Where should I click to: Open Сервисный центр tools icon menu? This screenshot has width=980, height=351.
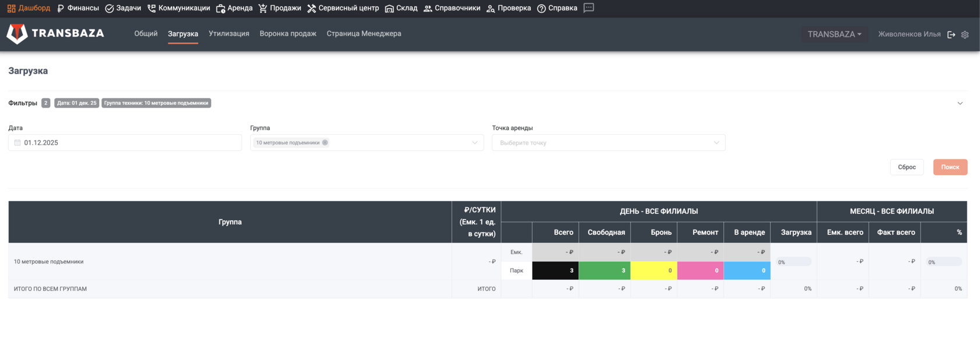pos(343,8)
